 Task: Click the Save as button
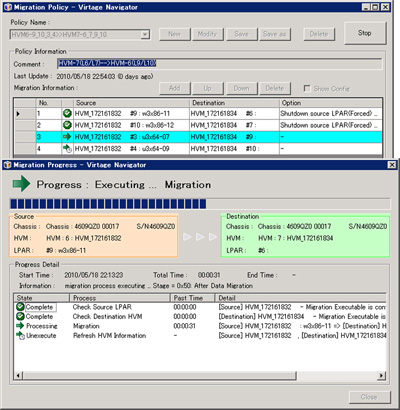[274, 34]
